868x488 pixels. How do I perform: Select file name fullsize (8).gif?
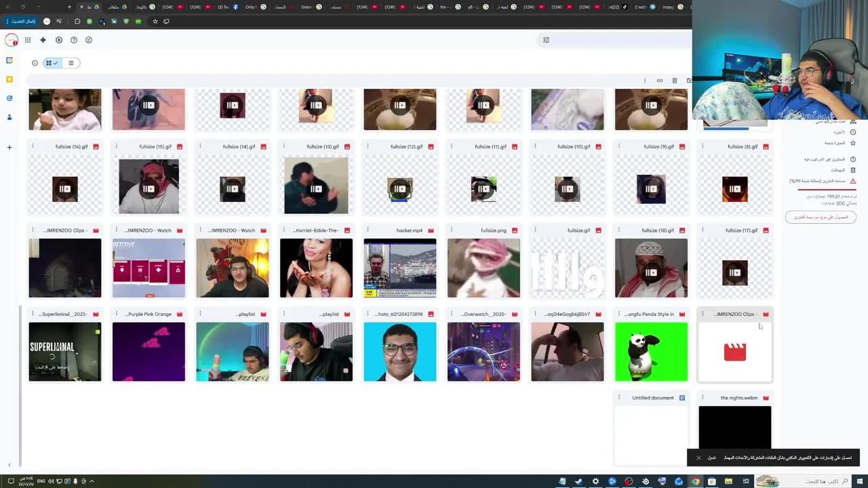click(x=742, y=146)
